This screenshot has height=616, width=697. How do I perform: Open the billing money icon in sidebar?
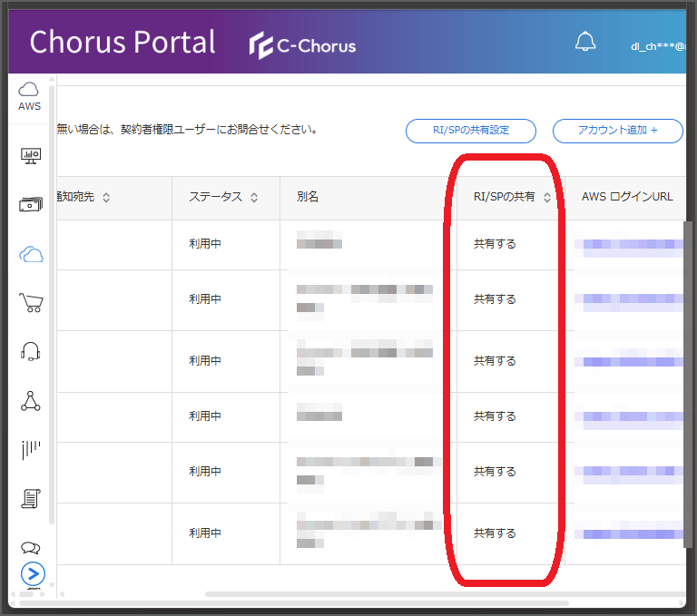(x=31, y=204)
